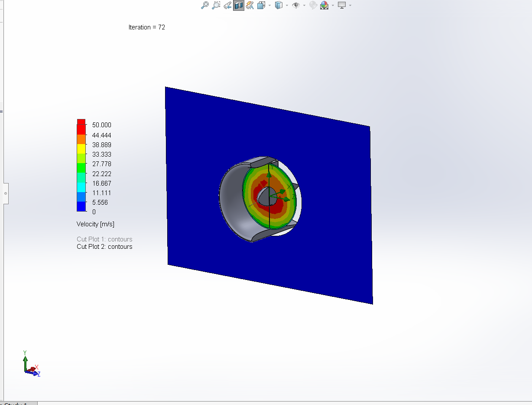This screenshot has width=532, height=405.
Task: Open Dynamic Annotation Views
Action: coord(250,5)
